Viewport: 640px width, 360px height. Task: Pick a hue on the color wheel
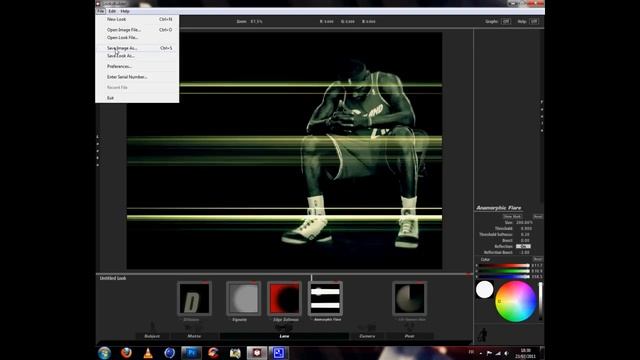pyautogui.click(x=516, y=302)
